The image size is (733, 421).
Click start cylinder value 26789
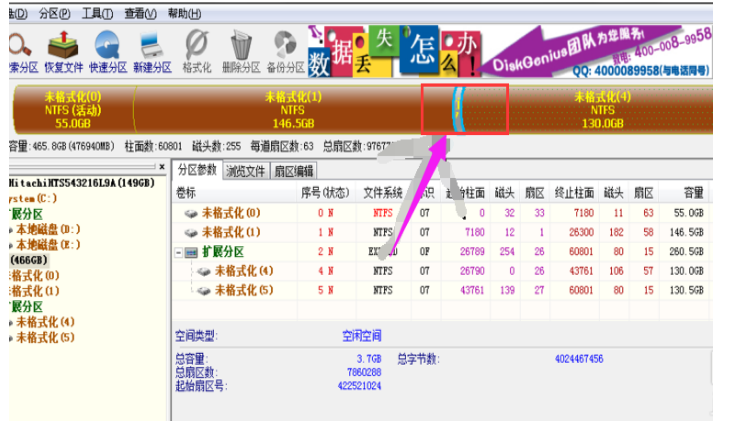pos(472,252)
